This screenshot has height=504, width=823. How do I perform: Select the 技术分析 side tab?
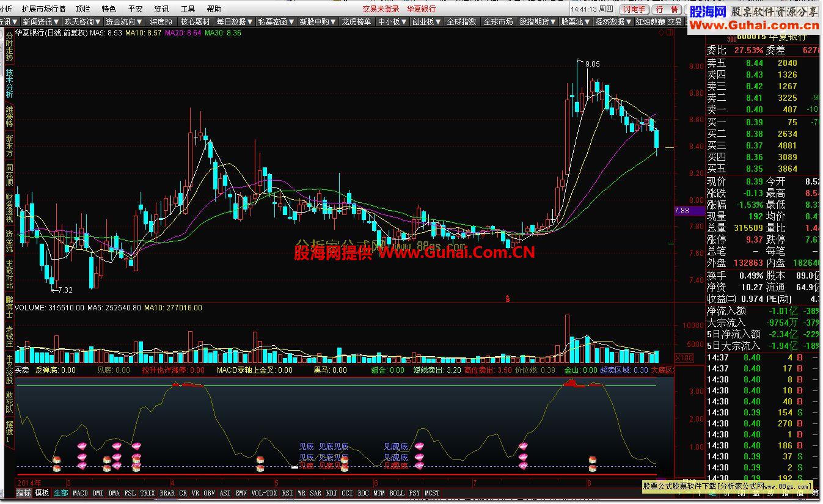[9, 83]
